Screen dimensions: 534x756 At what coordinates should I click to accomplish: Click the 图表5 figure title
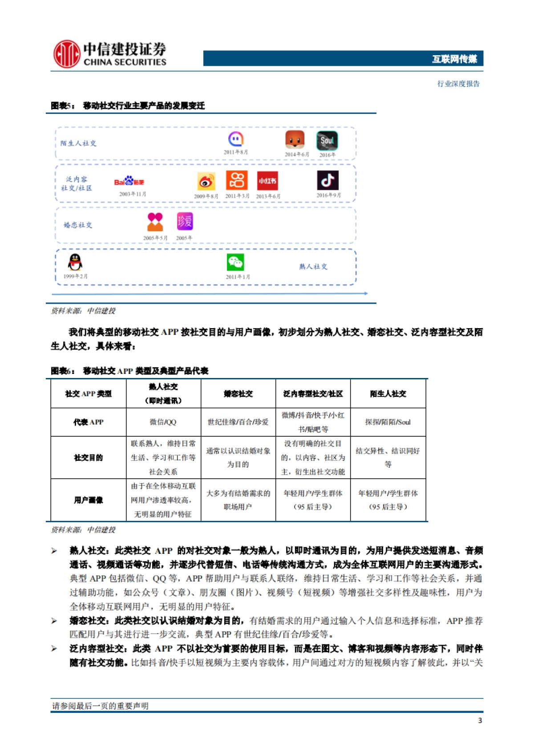(128, 106)
